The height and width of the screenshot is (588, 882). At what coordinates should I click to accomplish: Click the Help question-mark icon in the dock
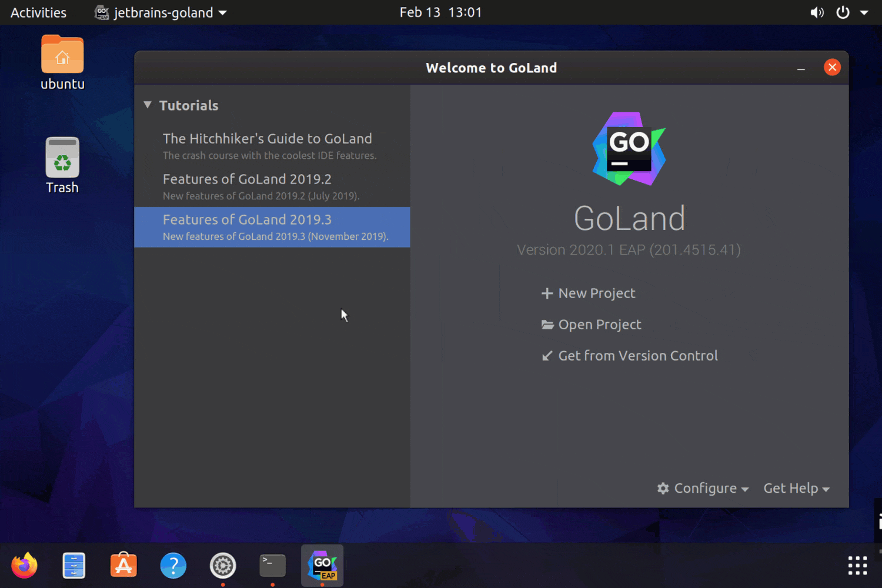(x=173, y=565)
